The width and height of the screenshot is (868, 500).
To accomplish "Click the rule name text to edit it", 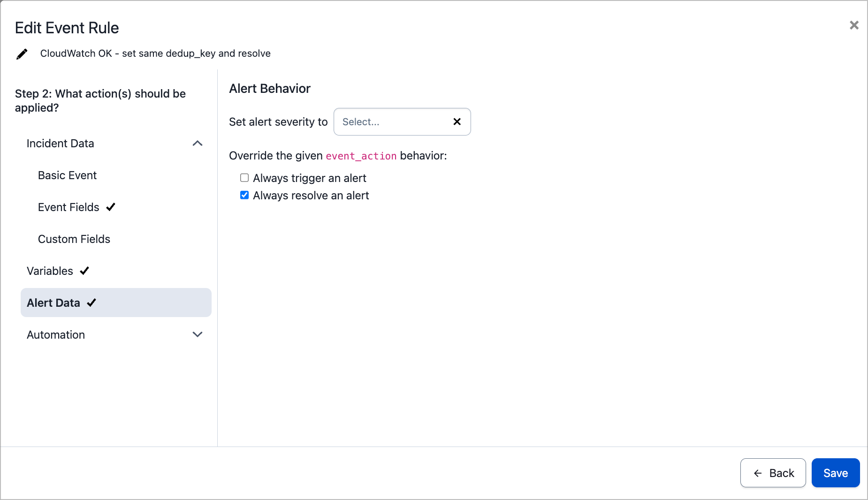I will [x=155, y=53].
